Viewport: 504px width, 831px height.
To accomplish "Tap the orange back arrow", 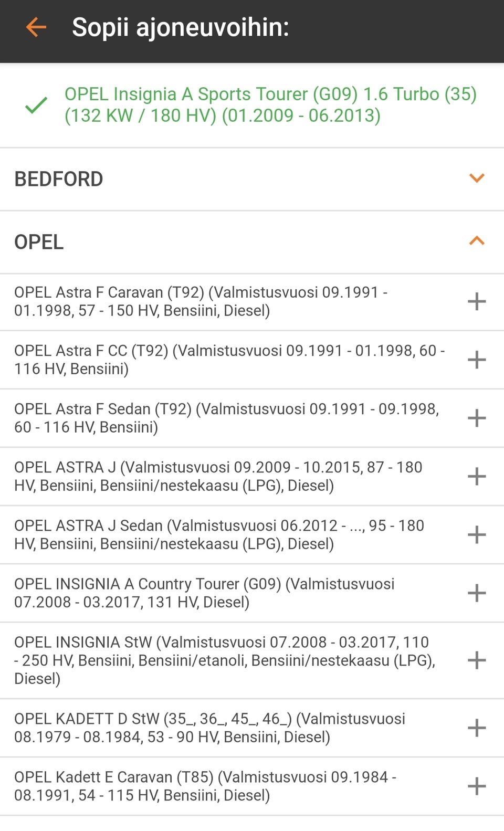I will [x=36, y=27].
